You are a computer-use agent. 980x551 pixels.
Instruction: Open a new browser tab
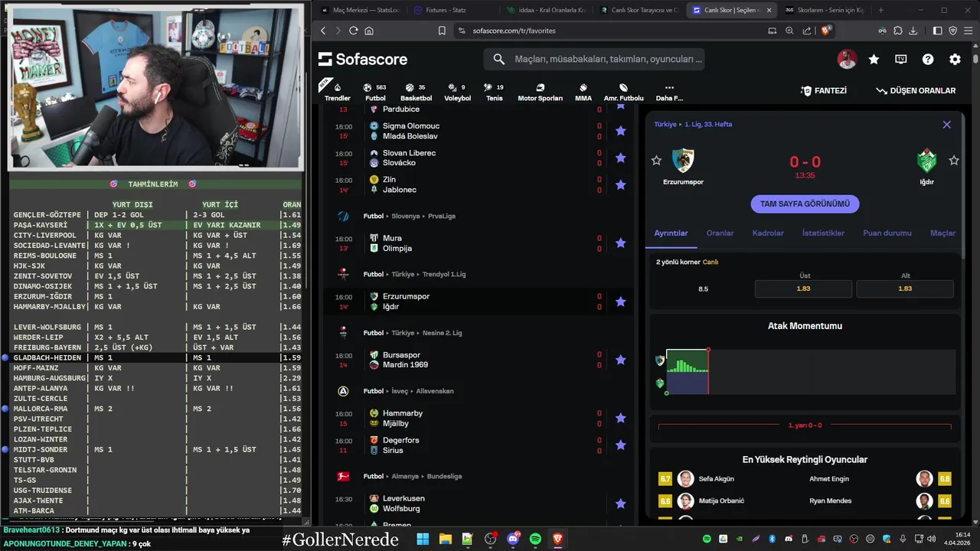pos(880,10)
